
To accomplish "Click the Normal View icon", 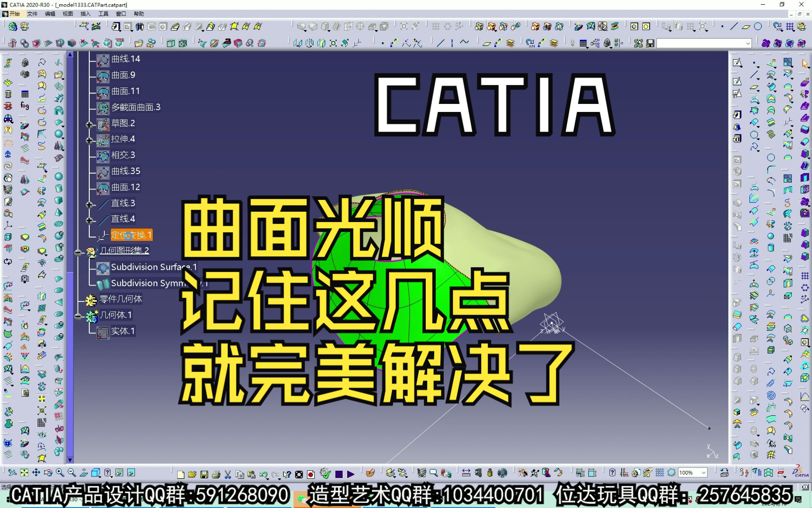I will [x=84, y=473].
